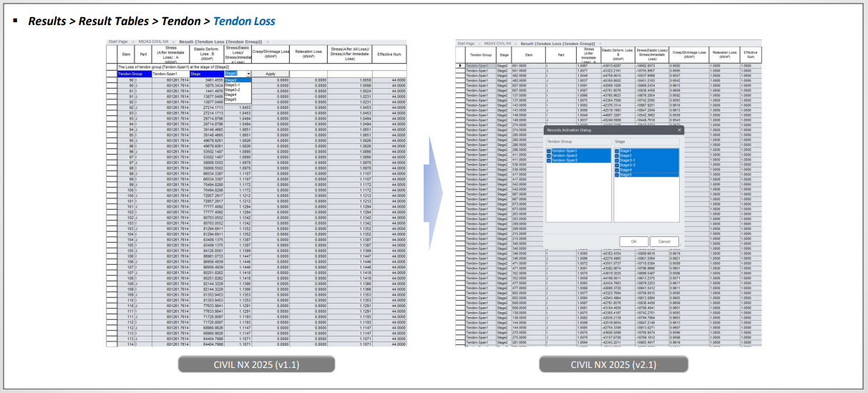Click the Tendon-Span1 input field in left table
Image resolution: width=868 pixels, height=393 pixels.
coord(170,74)
